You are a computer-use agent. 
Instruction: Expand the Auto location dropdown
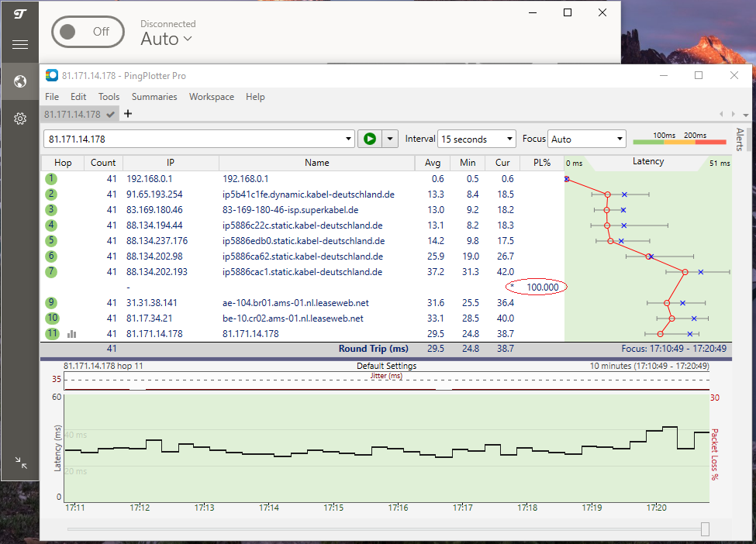[x=166, y=39]
